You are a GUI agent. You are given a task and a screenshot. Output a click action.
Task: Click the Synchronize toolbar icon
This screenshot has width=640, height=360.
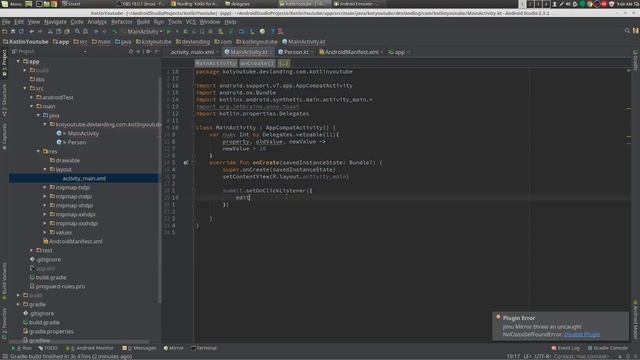pyautogui.click(x=21, y=31)
